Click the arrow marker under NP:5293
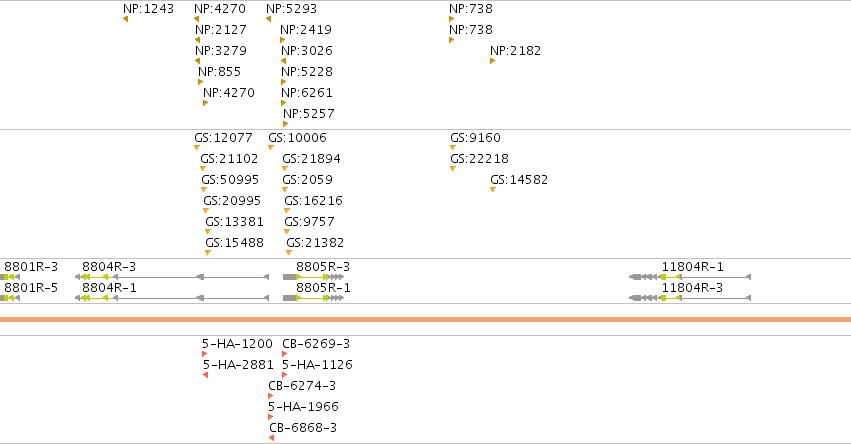This screenshot has width=851, height=444. tap(268, 20)
